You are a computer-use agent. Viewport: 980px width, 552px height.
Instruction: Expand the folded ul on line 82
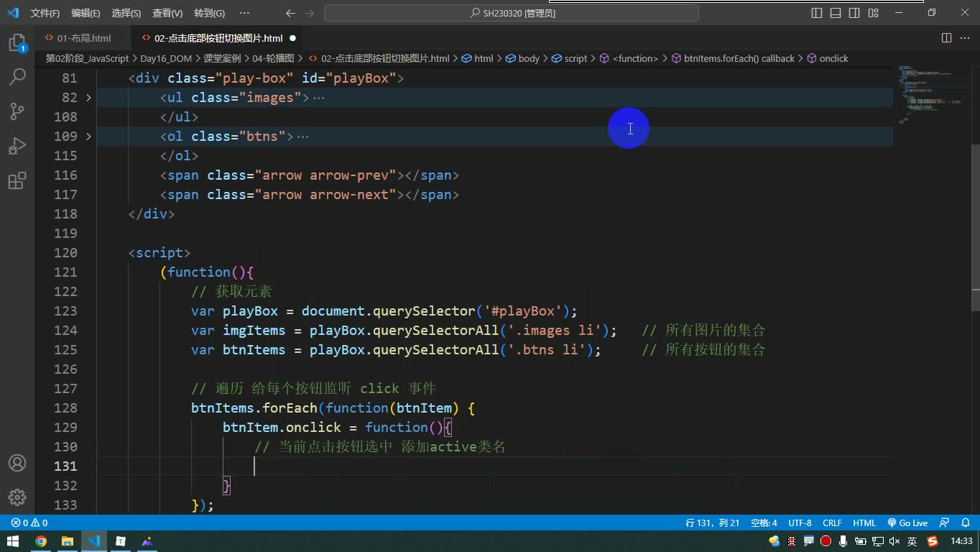tap(88, 97)
